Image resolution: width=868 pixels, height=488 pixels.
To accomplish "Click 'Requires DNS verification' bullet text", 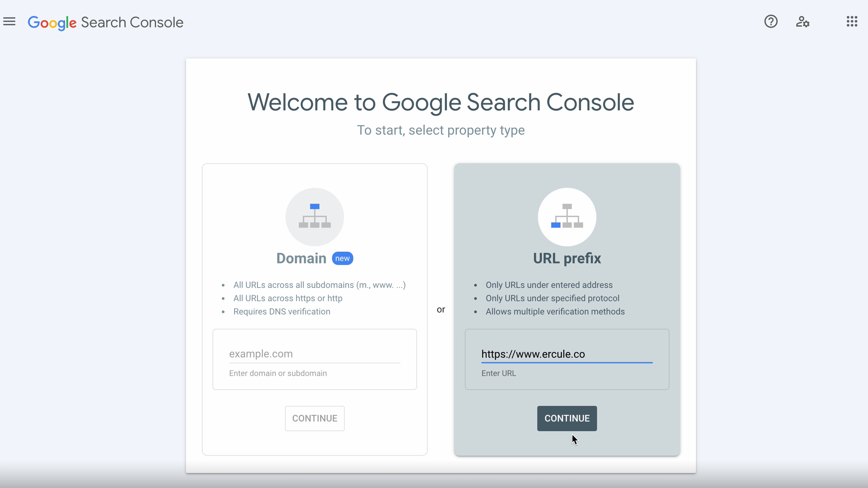I will pyautogui.click(x=282, y=311).
